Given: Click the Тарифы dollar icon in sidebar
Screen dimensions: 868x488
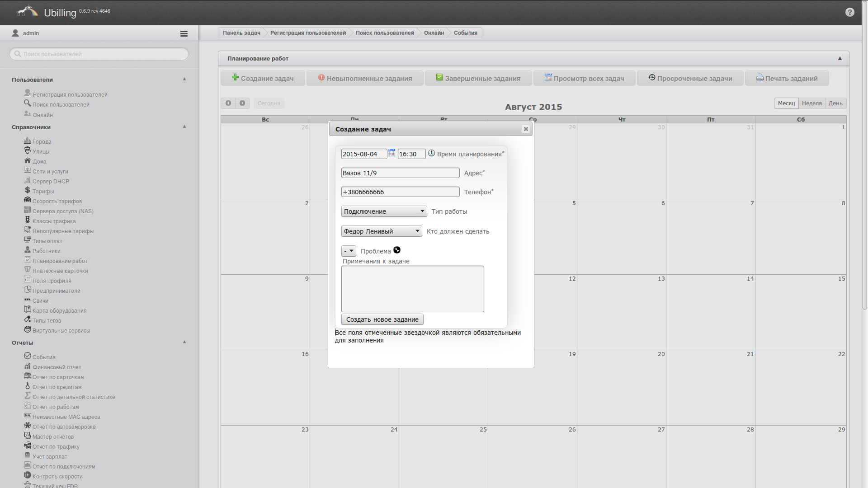Looking at the screenshot, I should (27, 190).
